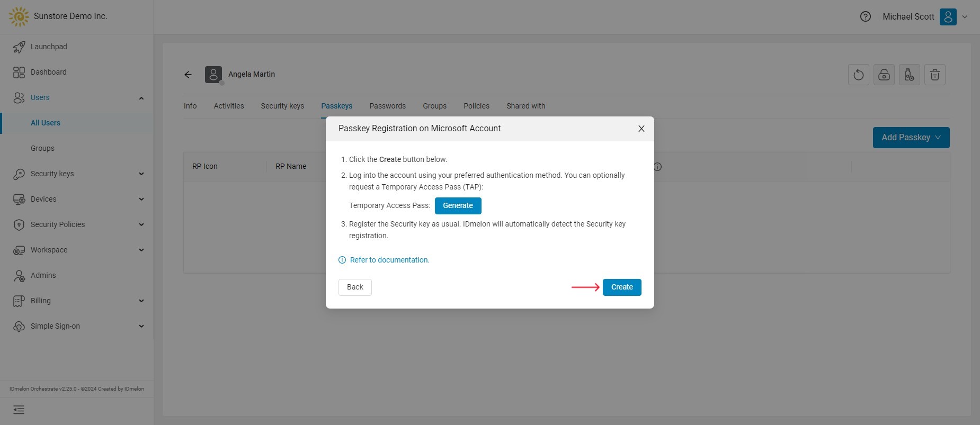This screenshot has width=980, height=425.
Task: Open the help question mark icon
Action: [x=866, y=17]
